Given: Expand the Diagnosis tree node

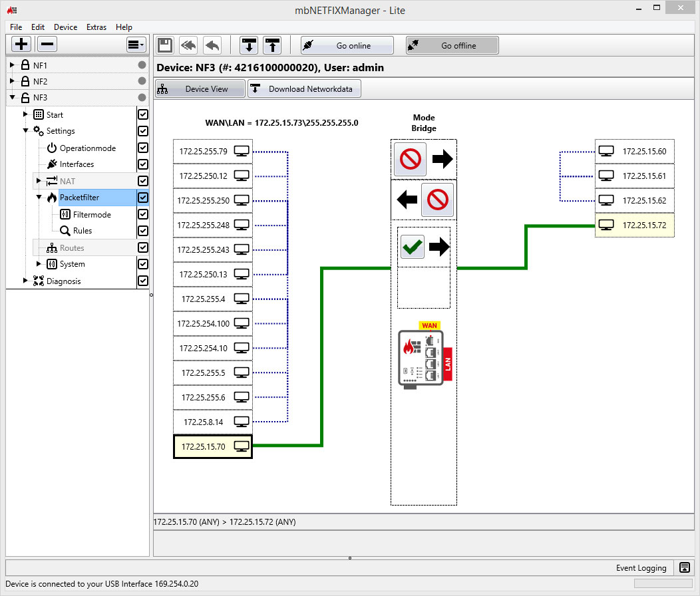Looking at the screenshot, I should click(25, 281).
